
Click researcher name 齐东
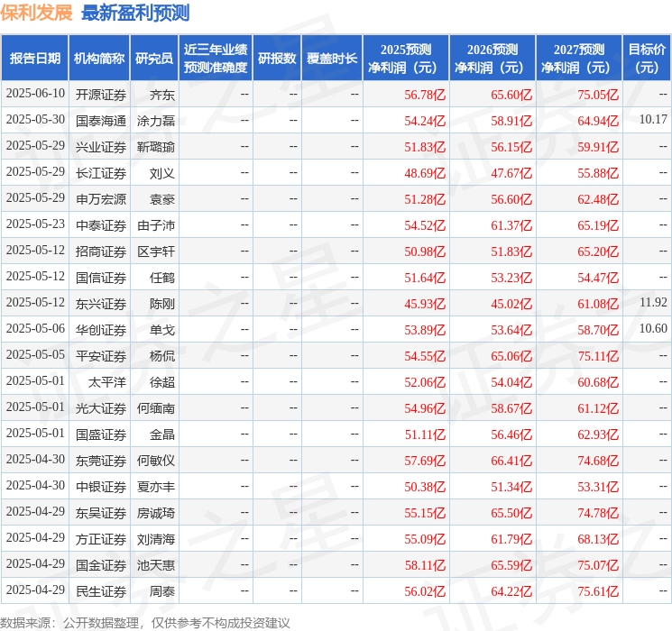(162, 95)
